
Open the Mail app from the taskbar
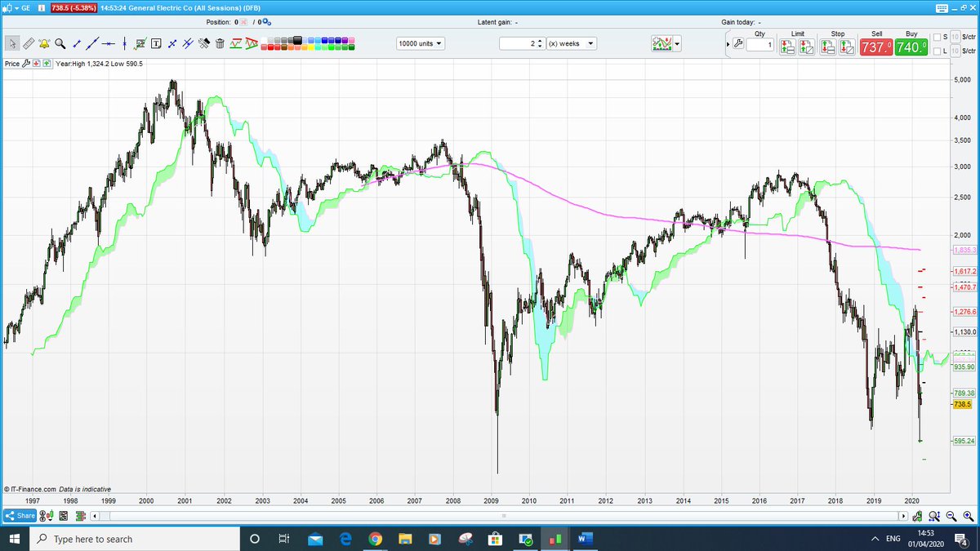(315, 539)
